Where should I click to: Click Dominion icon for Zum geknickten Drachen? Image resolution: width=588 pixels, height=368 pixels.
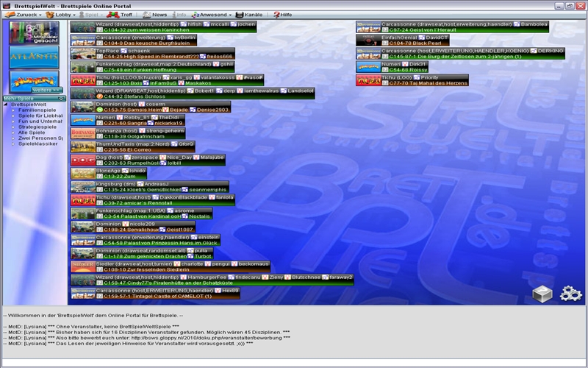click(x=83, y=253)
